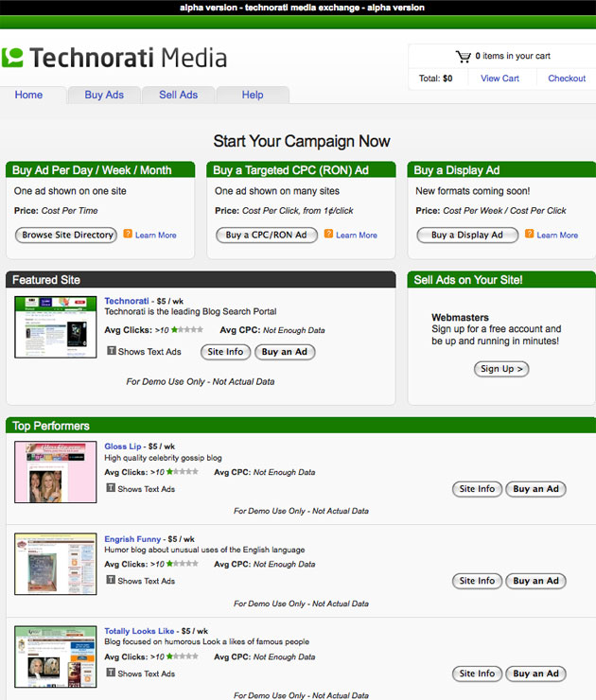The image size is (596, 700).
Task: Go to Checkout
Action: tap(567, 79)
